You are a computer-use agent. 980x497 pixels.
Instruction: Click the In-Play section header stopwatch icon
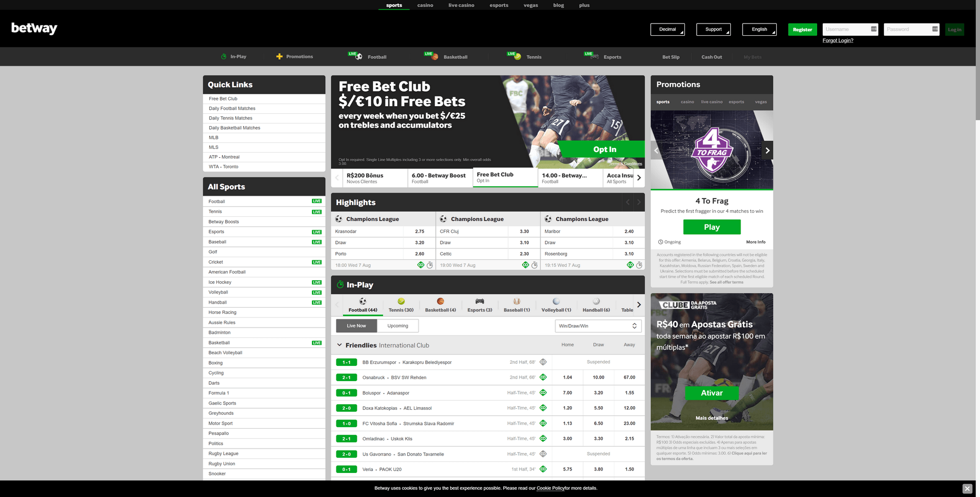340,285
